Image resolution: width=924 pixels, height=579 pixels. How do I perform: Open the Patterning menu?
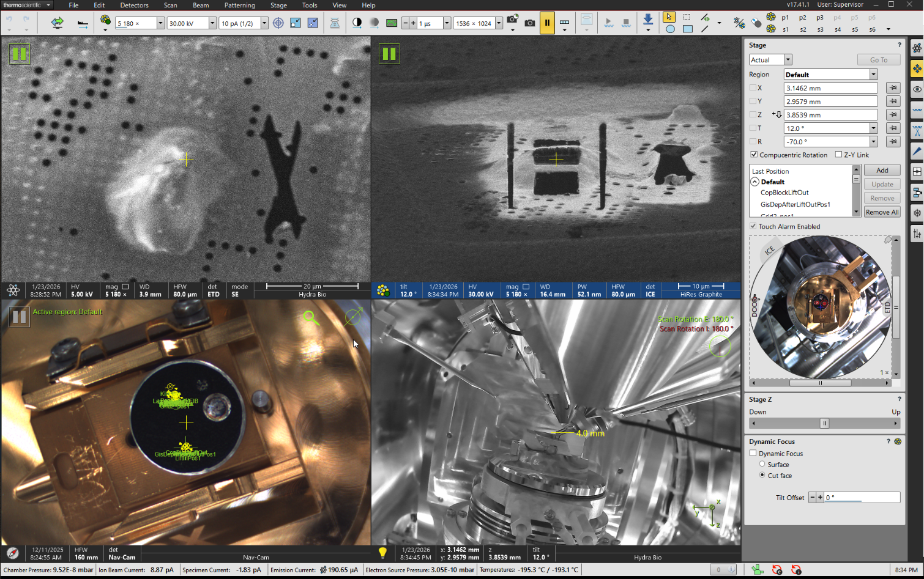pos(239,5)
